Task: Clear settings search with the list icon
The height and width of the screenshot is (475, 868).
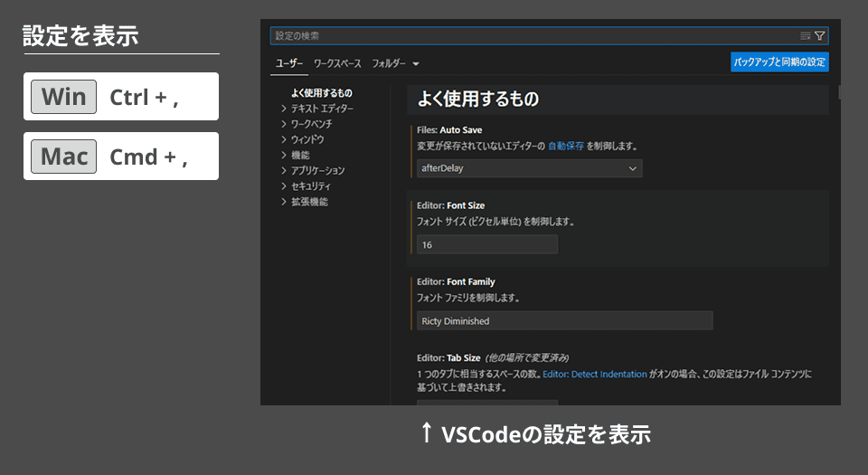Action: (x=806, y=36)
